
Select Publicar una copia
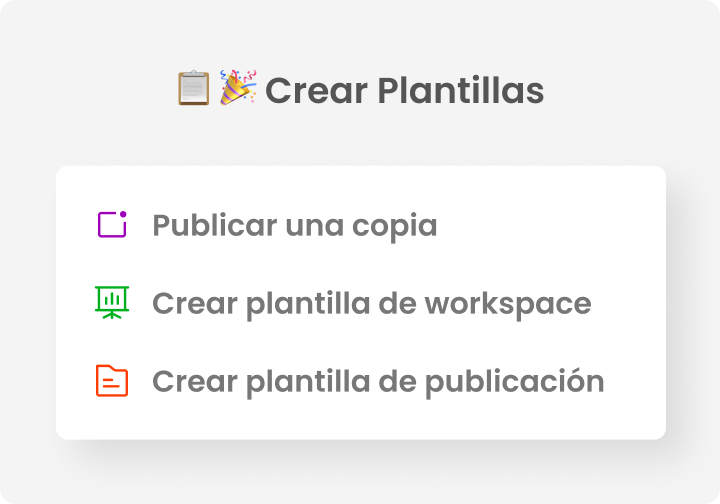click(x=294, y=225)
